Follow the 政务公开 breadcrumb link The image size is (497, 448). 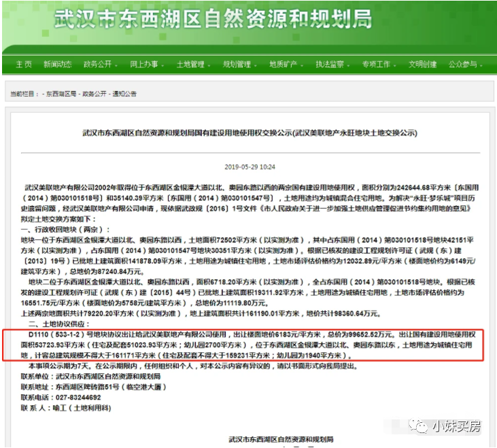(95, 94)
